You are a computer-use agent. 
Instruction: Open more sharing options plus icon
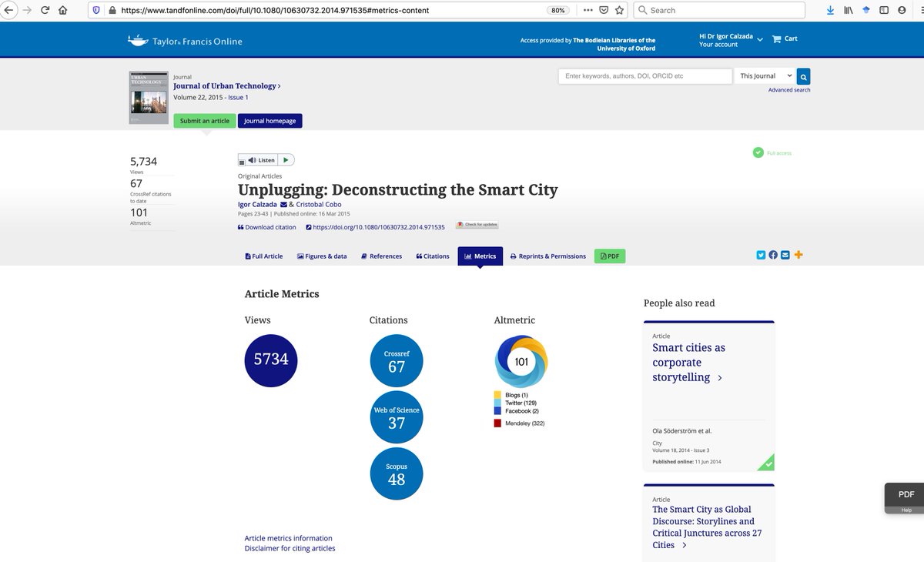coord(798,255)
